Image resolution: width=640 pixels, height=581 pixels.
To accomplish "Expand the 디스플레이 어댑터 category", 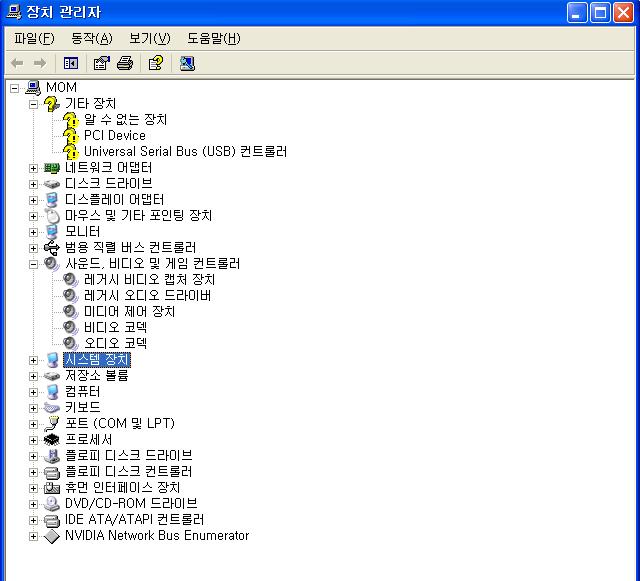I will click(x=33, y=200).
